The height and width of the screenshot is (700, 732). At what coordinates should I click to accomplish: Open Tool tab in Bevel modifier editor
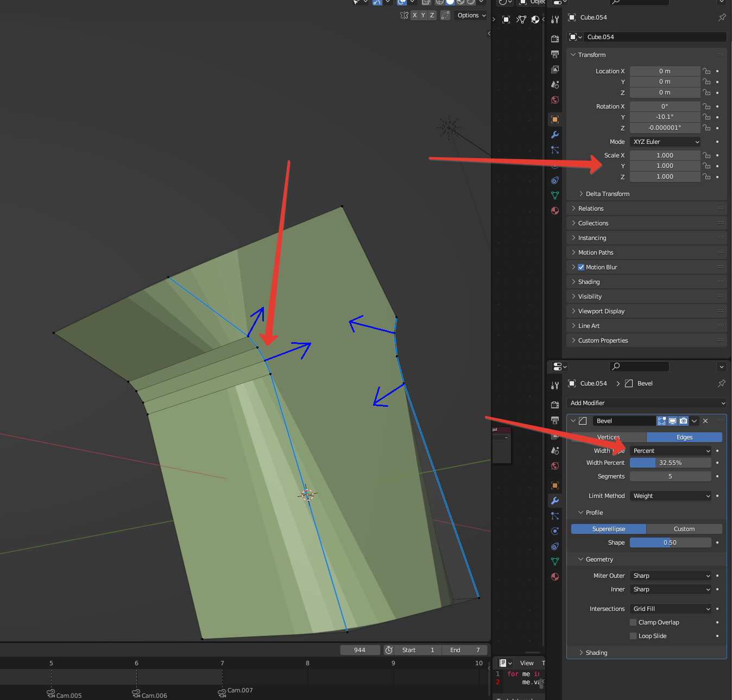click(555, 386)
